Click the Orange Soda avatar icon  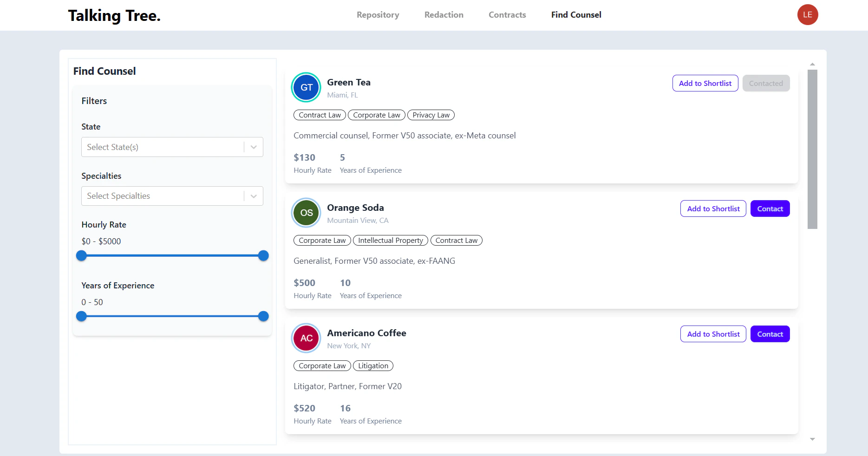[306, 213]
